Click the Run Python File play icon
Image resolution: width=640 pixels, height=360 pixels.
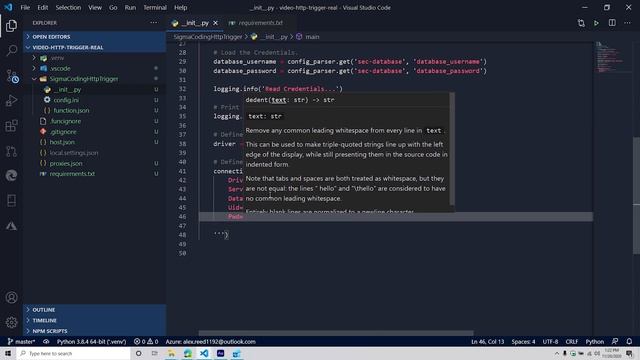(x=596, y=23)
